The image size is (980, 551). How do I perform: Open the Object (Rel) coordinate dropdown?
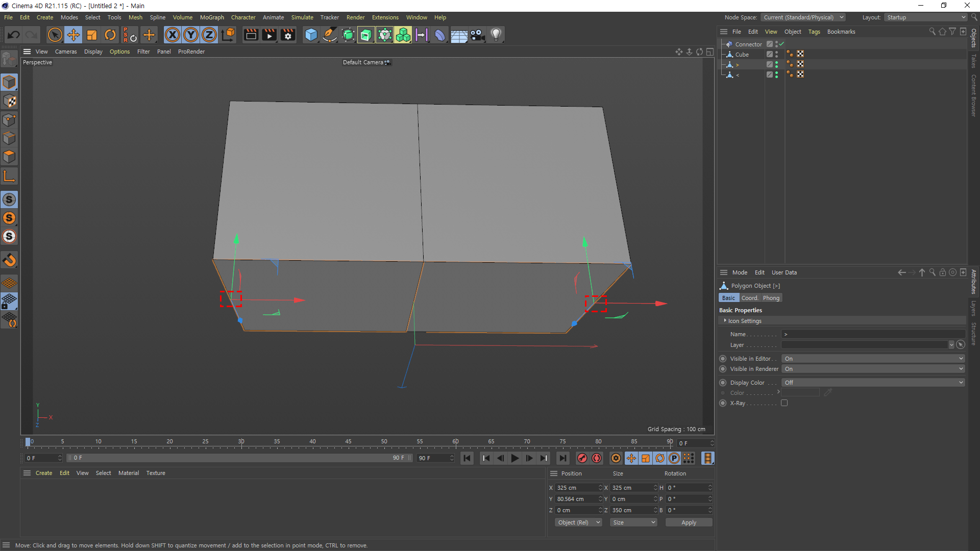pyautogui.click(x=578, y=522)
